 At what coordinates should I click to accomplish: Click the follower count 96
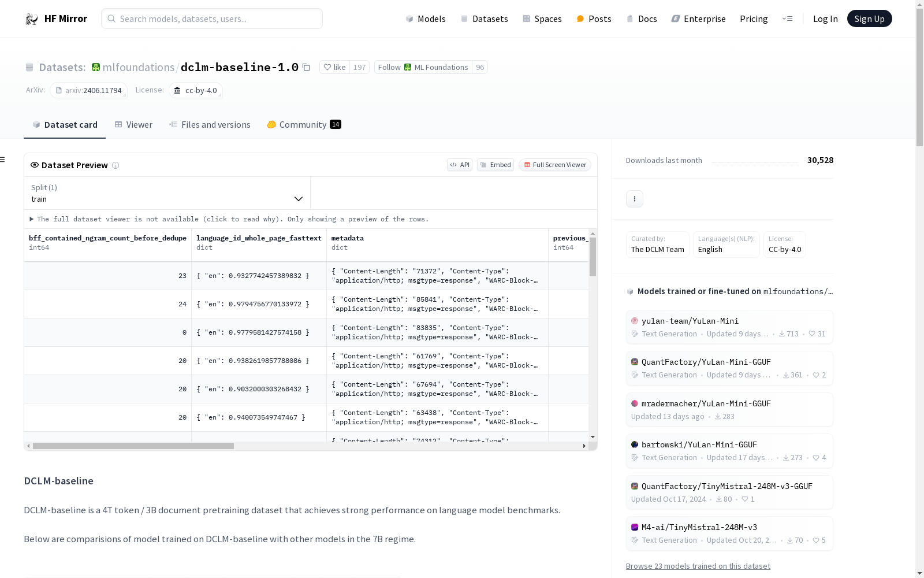480,68
